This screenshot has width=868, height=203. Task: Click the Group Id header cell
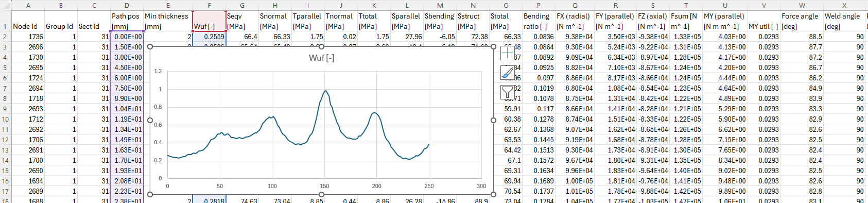61,21
